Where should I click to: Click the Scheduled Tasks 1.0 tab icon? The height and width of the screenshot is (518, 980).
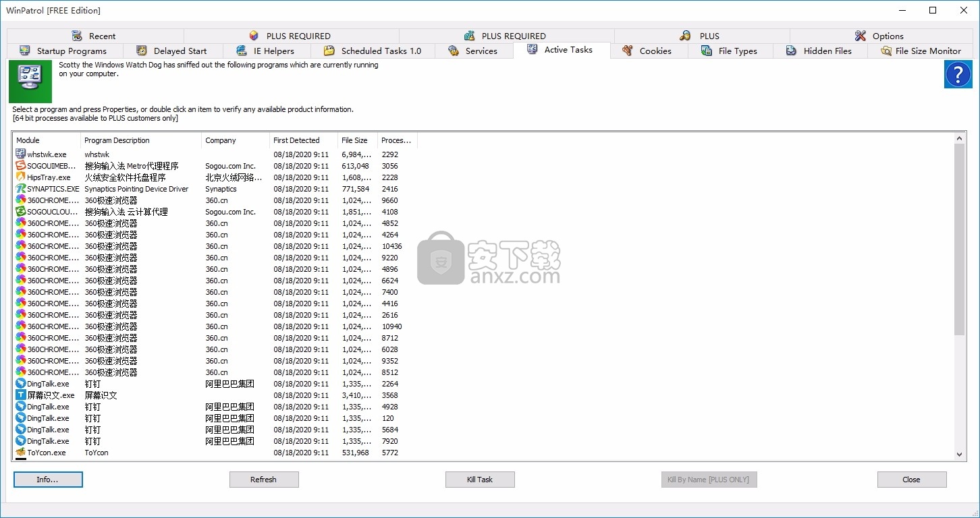(329, 51)
